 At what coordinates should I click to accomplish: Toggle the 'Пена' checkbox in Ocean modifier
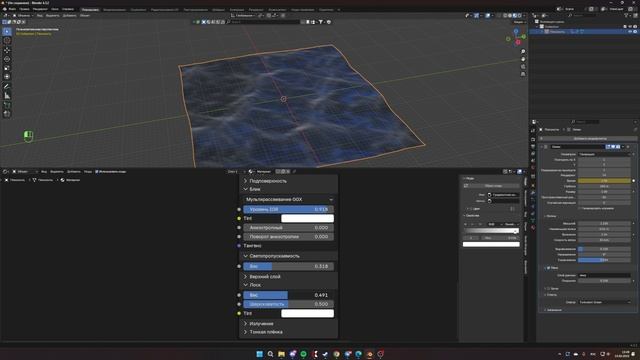[548, 268]
